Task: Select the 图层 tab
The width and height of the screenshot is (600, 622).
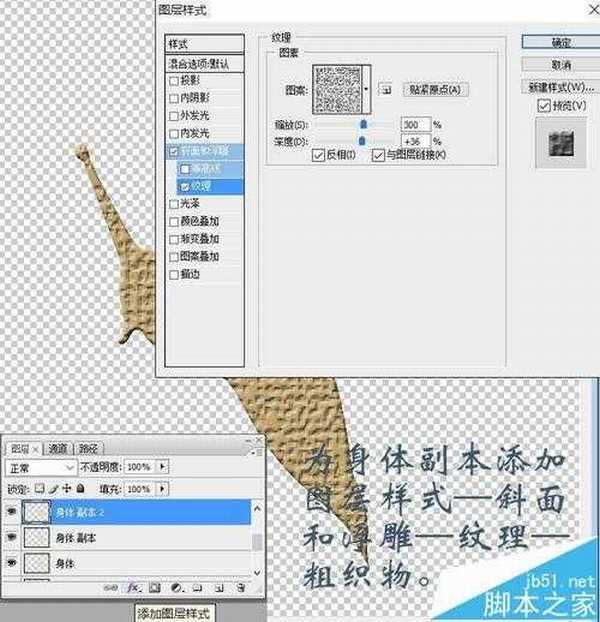Action: coord(20,449)
